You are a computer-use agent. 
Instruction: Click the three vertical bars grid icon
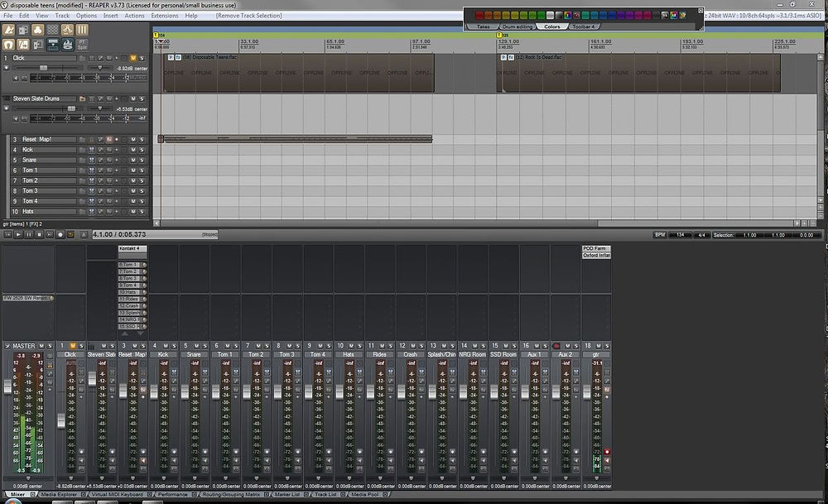tap(82, 30)
